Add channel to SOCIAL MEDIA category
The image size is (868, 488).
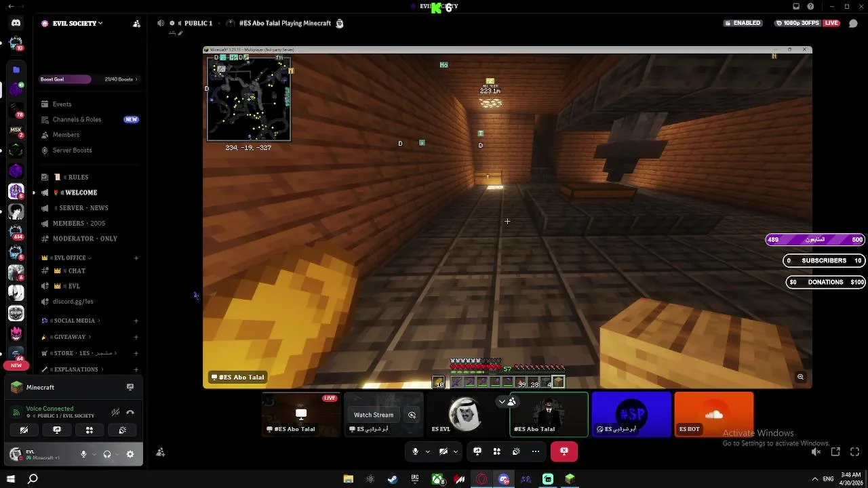(x=136, y=321)
